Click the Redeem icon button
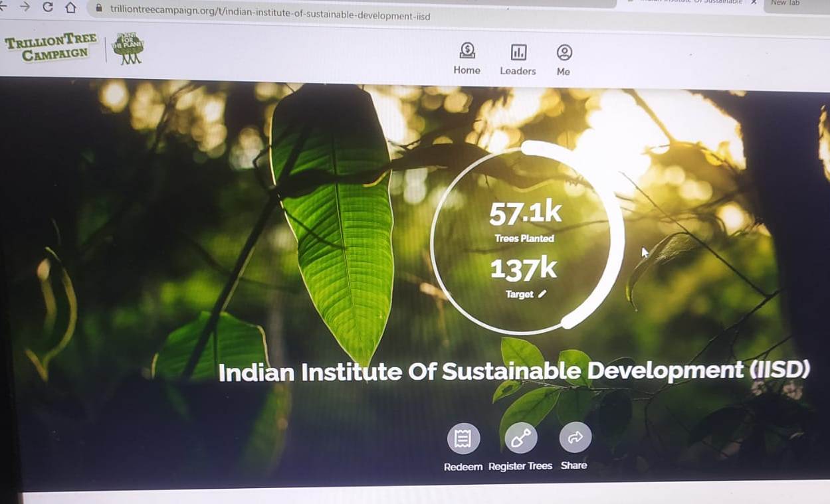Image resolution: width=830 pixels, height=504 pixels. click(463, 439)
